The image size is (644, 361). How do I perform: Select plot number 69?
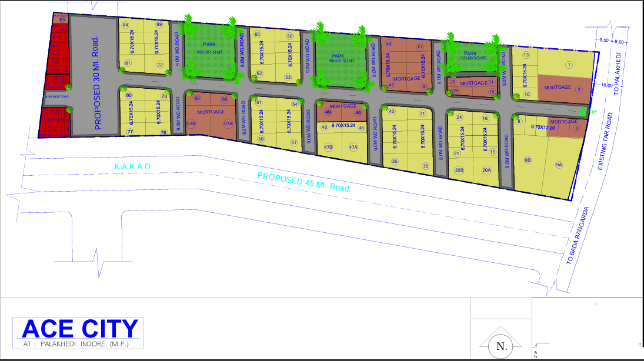[159, 25]
